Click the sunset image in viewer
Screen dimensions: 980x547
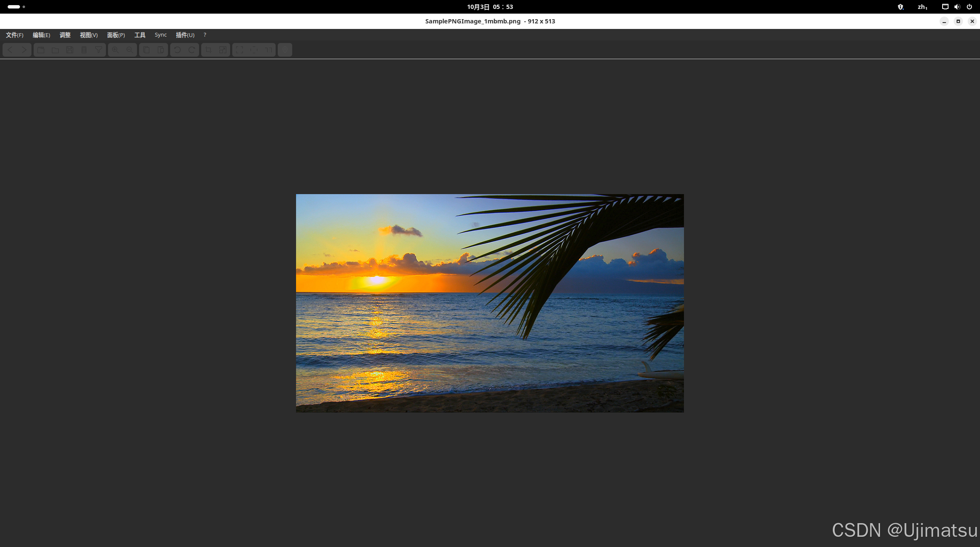[490, 303]
